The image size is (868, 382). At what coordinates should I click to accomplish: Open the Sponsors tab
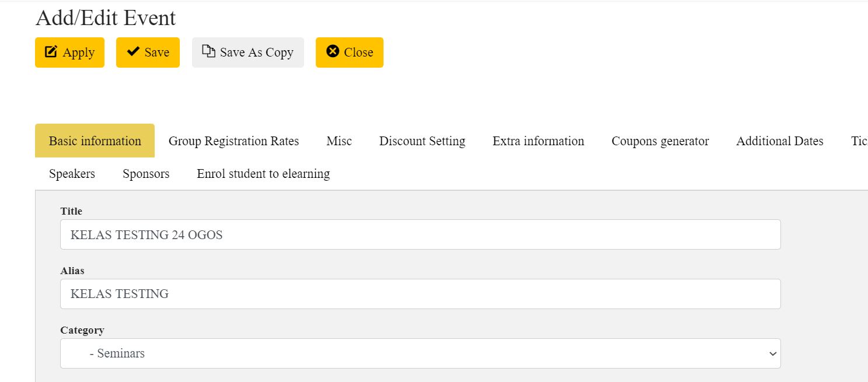point(146,174)
